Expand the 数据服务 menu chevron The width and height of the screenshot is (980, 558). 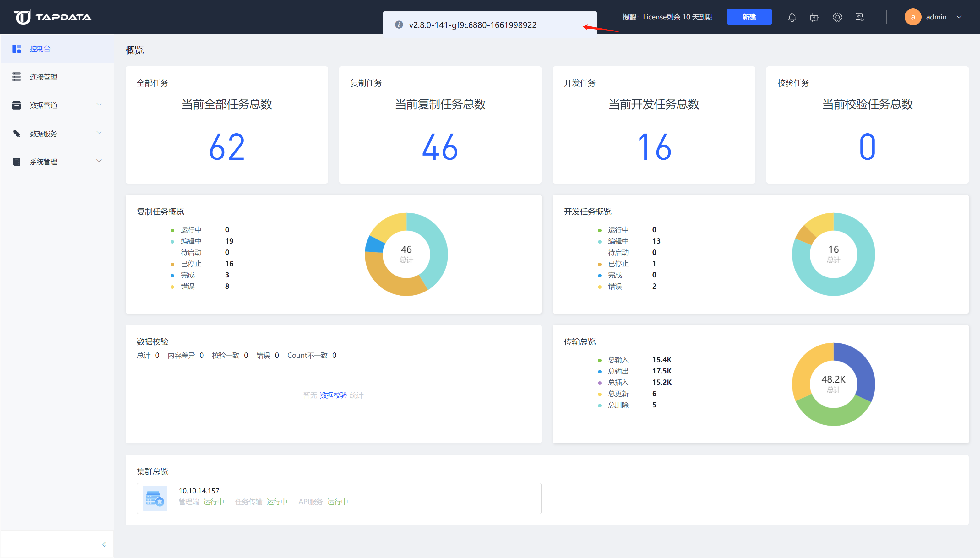99,133
